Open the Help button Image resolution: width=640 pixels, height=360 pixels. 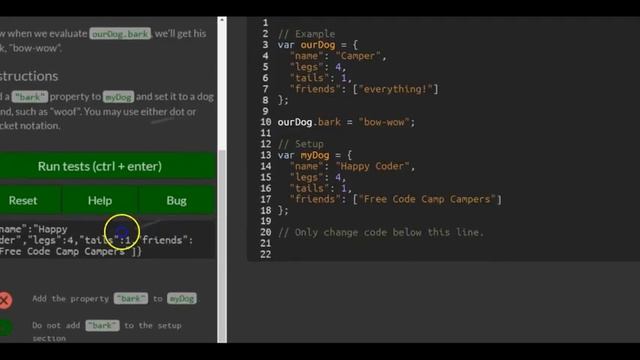click(100, 200)
